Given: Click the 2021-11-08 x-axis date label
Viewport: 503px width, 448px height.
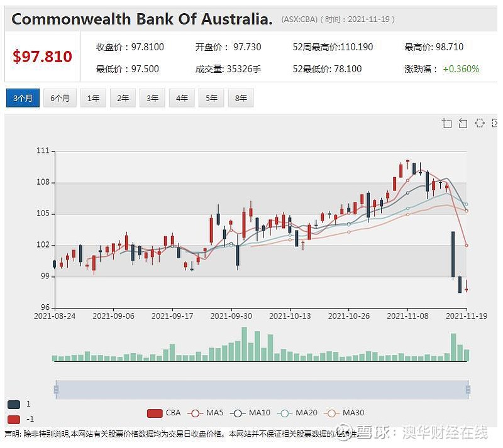Looking at the screenshot, I should pos(407,316).
